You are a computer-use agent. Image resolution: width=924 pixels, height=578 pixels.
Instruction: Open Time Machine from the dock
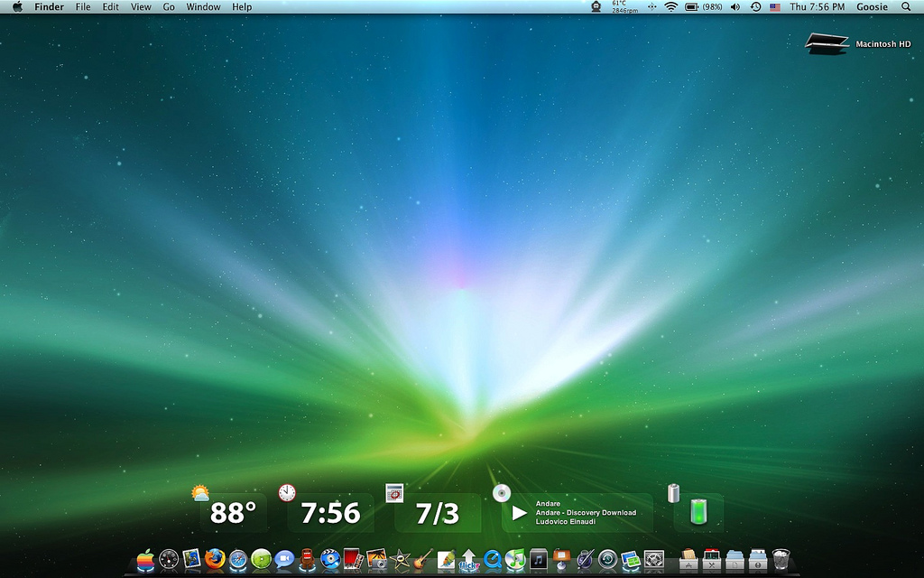[x=607, y=559]
